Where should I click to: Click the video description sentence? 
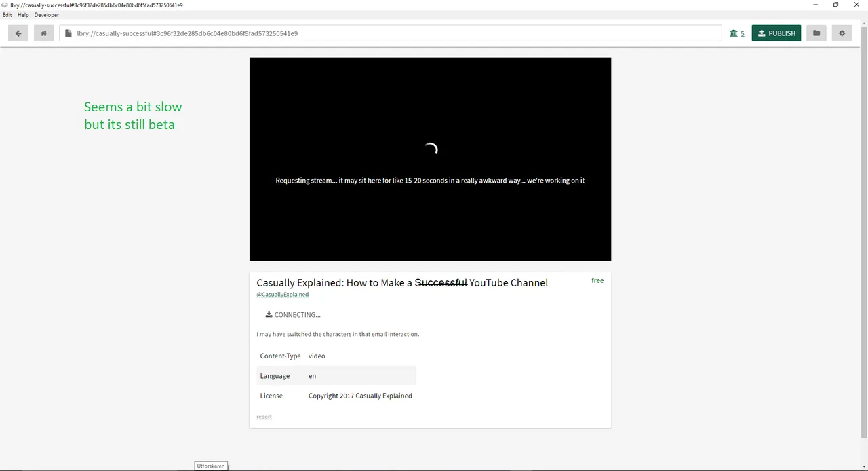pyautogui.click(x=338, y=334)
